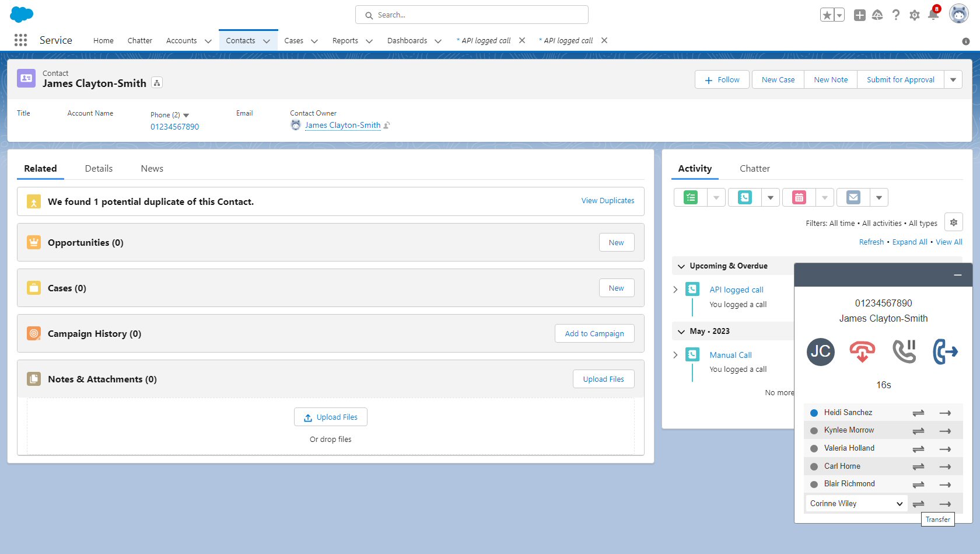Screen dimensions: 980x554
Task: Open more actions dropdown beside Submit for Approval
Action: pyautogui.click(x=953, y=79)
